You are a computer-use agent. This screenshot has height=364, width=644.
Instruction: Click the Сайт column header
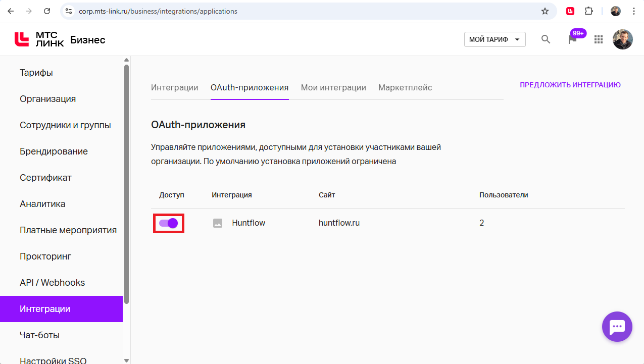pyautogui.click(x=327, y=195)
